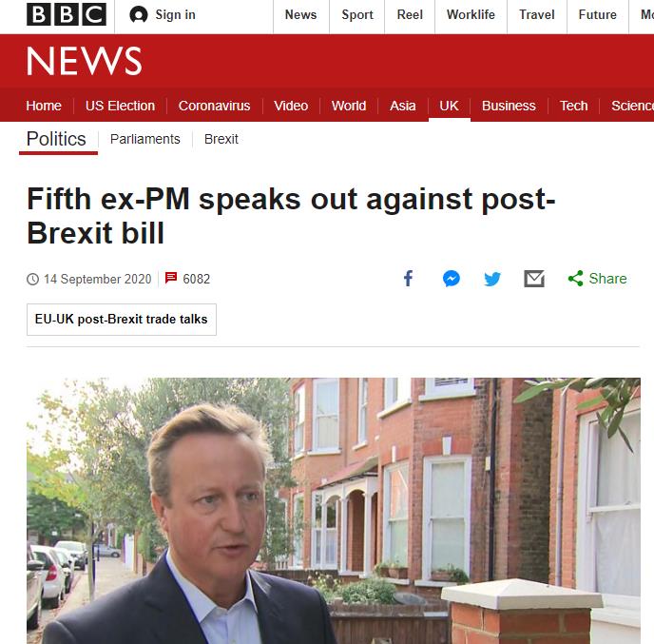Go to Worklife in top navigation

pyautogui.click(x=471, y=14)
